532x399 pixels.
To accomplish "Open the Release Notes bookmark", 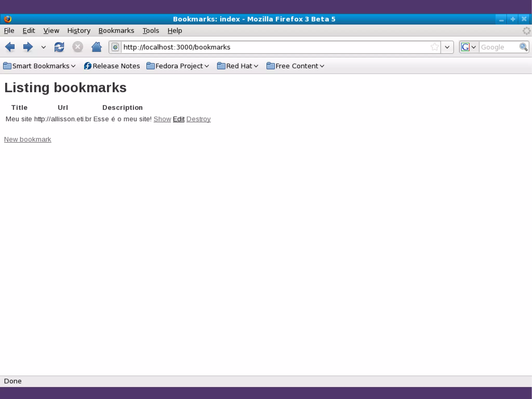I will pyautogui.click(x=112, y=66).
